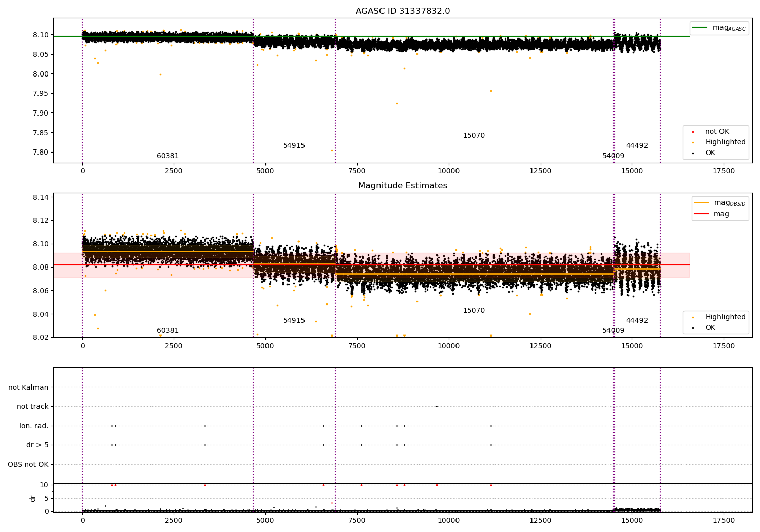The height and width of the screenshot is (532, 760).
Task: Click the 8.02 y-tick of the middle panel
Action: coord(42,337)
